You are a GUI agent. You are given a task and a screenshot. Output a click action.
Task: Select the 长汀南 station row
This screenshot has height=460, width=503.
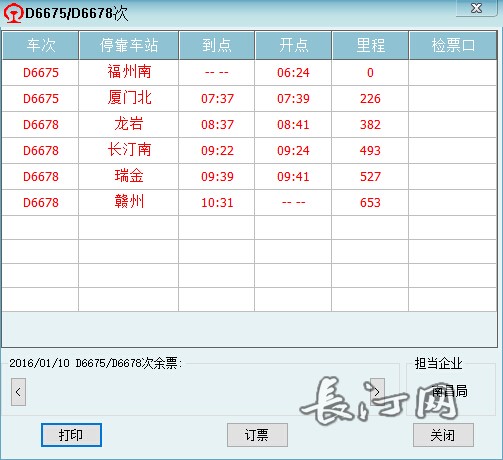[x=249, y=150]
